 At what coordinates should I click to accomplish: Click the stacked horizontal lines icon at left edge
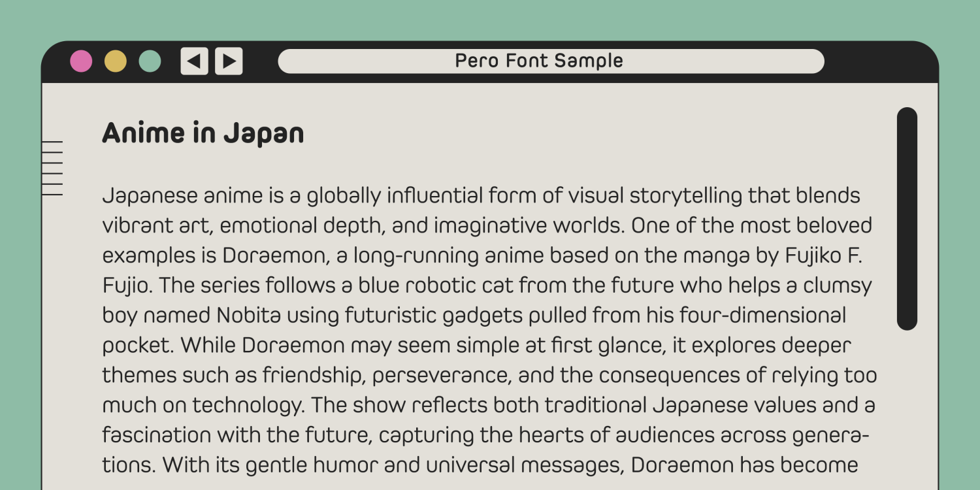pyautogui.click(x=52, y=168)
